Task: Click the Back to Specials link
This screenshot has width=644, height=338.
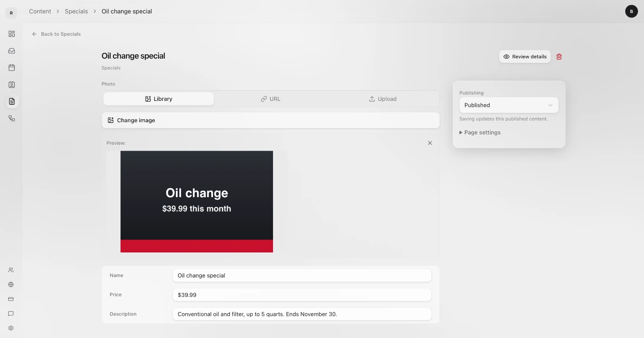Action: pyautogui.click(x=56, y=34)
